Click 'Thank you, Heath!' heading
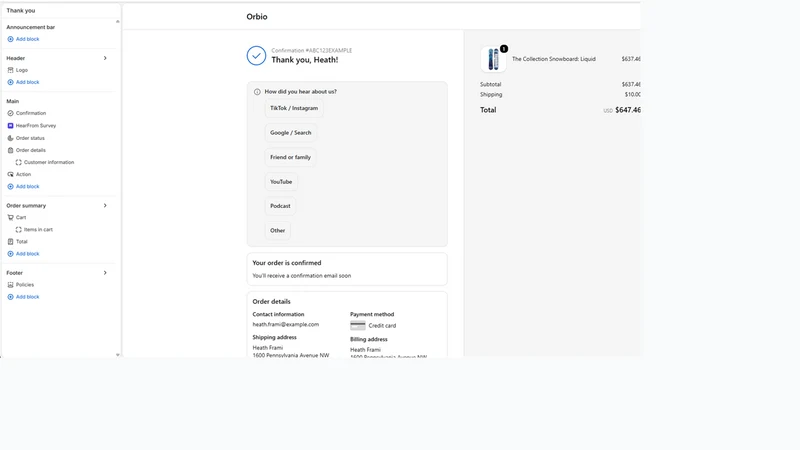This screenshot has height=450, width=800. tap(305, 60)
